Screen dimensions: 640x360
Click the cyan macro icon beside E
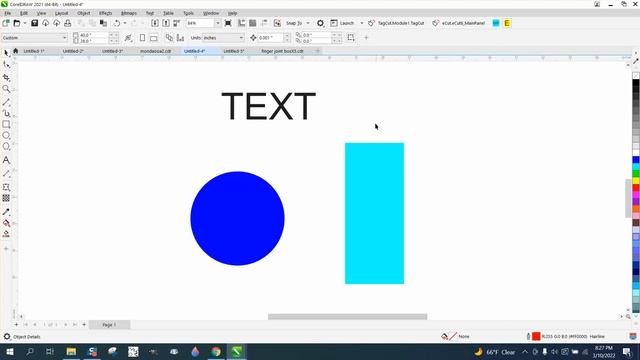pos(496,23)
